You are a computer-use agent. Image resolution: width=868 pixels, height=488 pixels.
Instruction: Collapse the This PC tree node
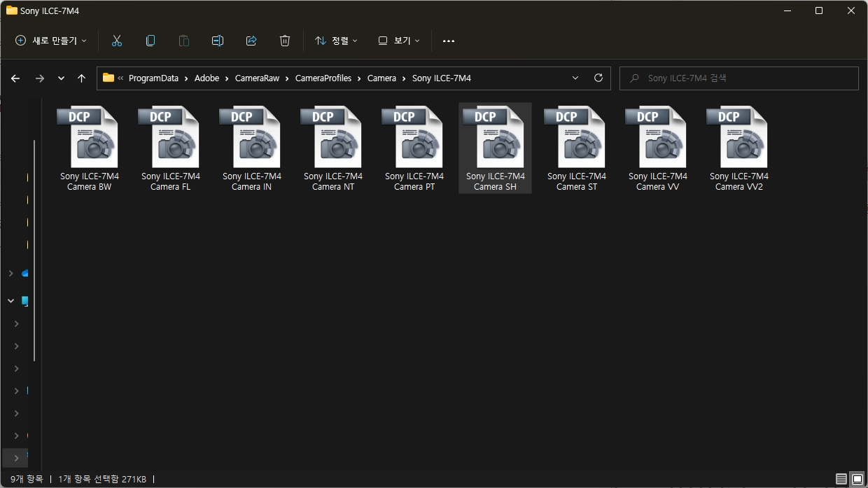click(x=10, y=301)
